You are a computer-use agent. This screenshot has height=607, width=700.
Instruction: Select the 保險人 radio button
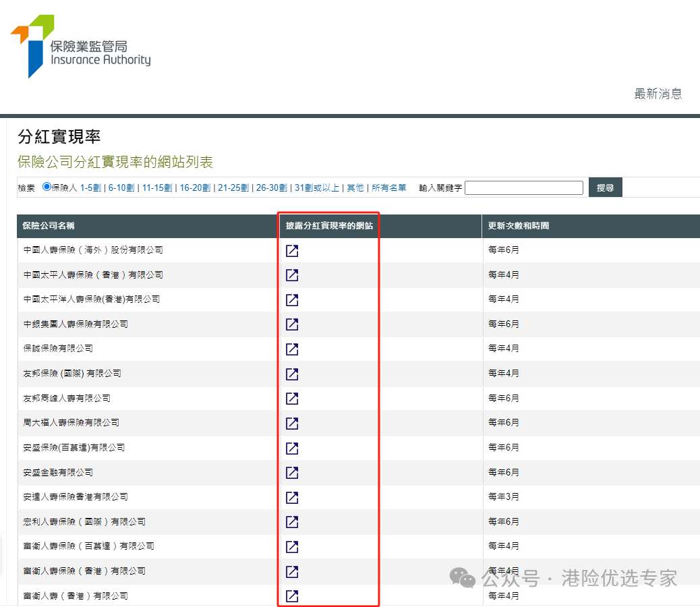47,187
